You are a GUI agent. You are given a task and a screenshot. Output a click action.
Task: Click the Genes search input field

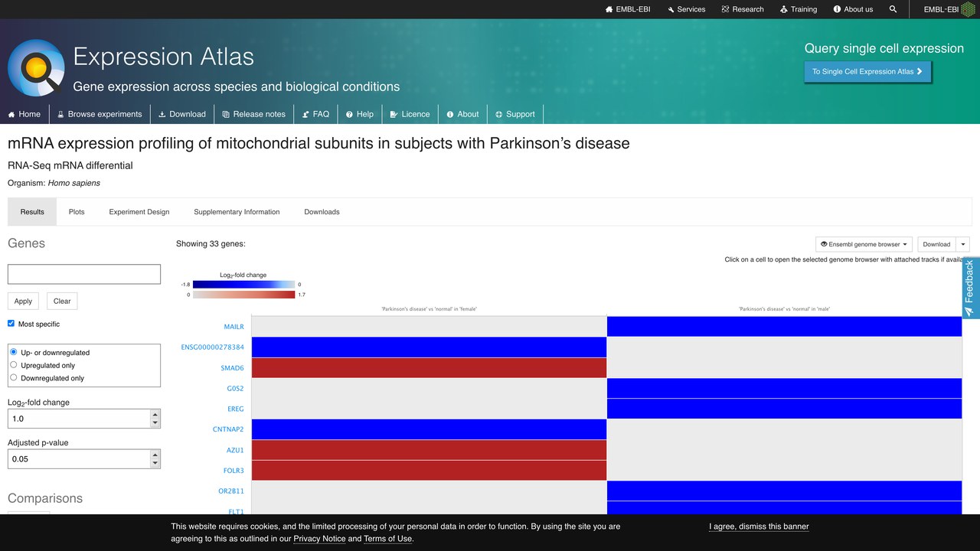pyautogui.click(x=84, y=274)
